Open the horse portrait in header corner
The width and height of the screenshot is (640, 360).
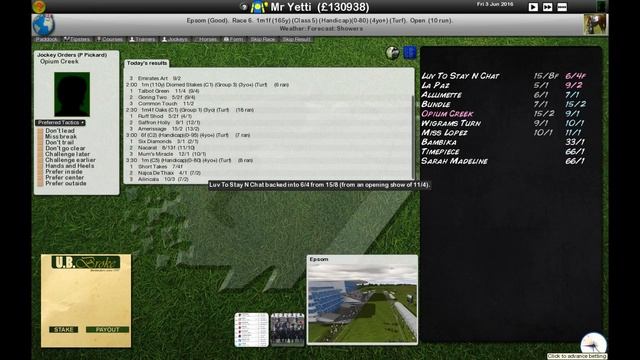pyautogui.click(x=595, y=24)
